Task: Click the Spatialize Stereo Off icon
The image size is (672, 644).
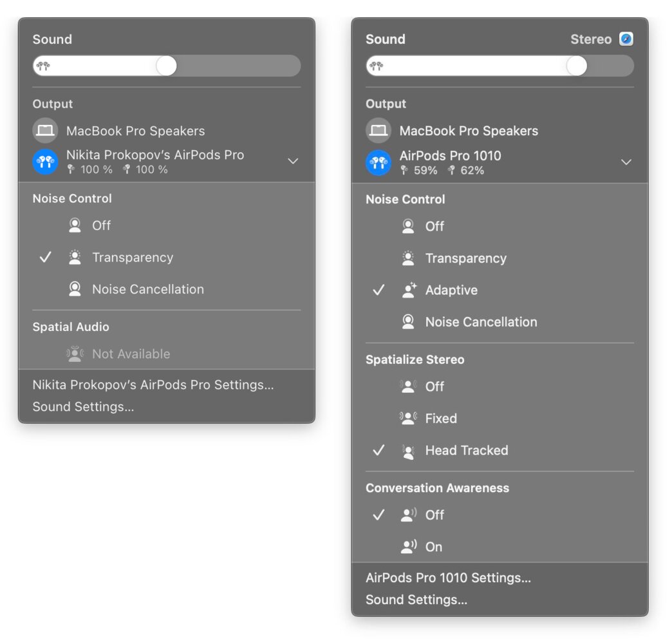Action: click(x=408, y=386)
